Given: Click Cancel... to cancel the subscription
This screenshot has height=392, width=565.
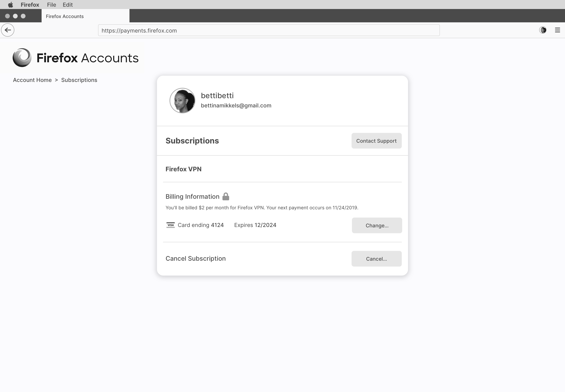Looking at the screenshot, I should [x=376, y=259].
